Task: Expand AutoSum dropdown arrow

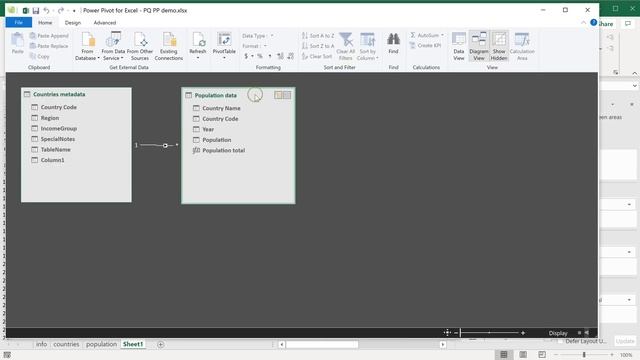Action: pyautogui.click(x=442, y=36)
